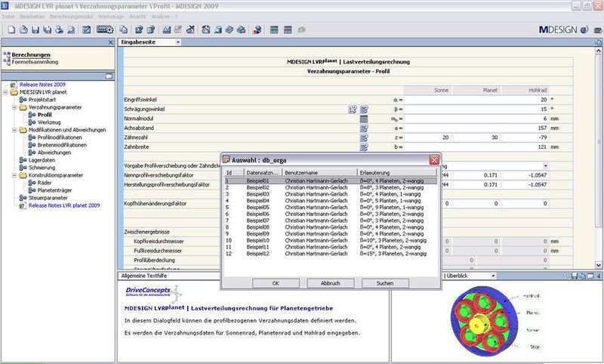Collapse the Konstruktionsparameter folder
This screenshot has height=364, width=604.
(x=14, y=175)
